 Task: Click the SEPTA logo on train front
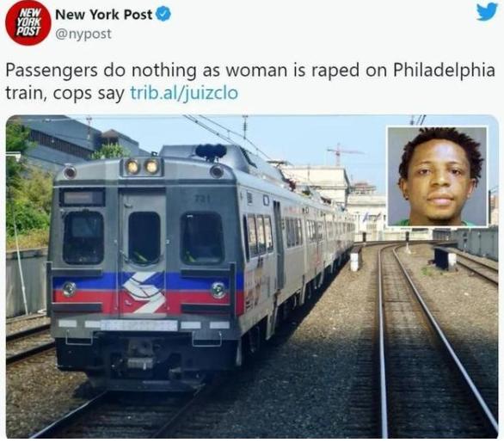coord(144,292)
